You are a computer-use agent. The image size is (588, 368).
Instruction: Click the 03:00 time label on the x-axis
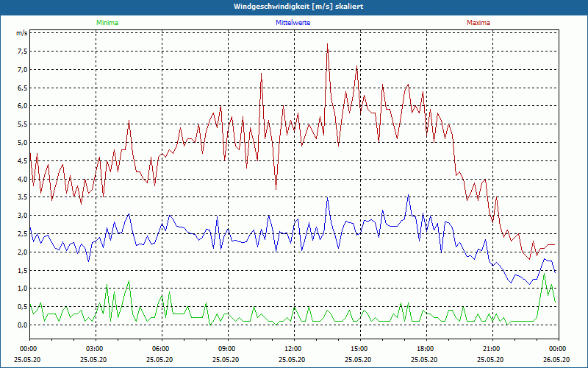pyautogui.click(x=96, y=349)
